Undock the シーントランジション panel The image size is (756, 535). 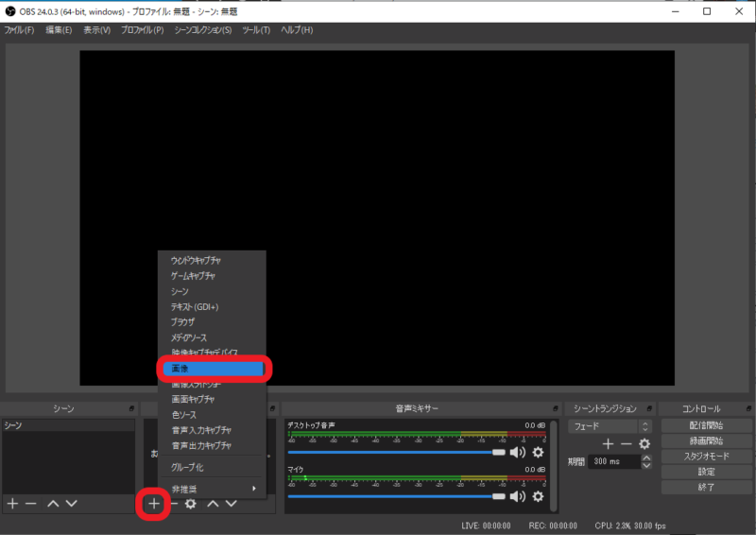[x=649, y=408]
